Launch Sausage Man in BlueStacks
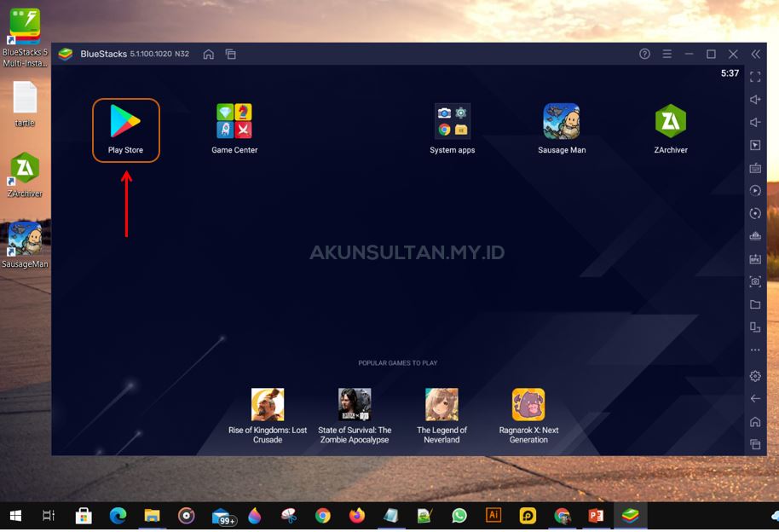Screen dimensions: 779x532 562,129
